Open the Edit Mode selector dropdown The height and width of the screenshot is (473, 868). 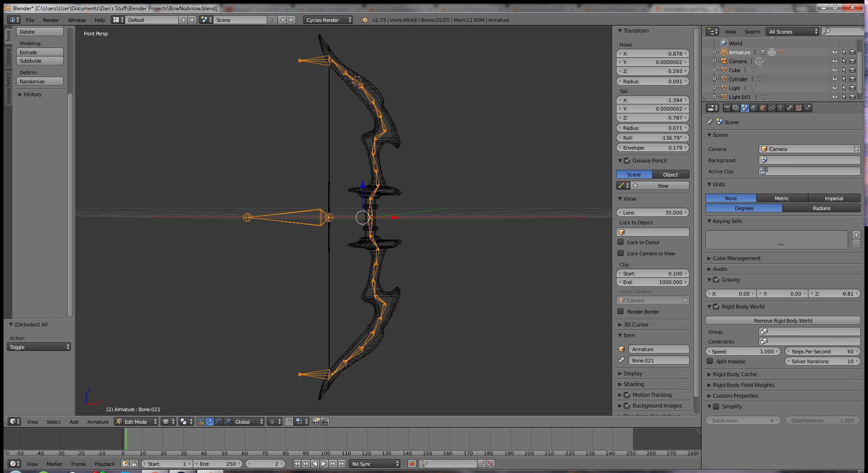(136, 421)
